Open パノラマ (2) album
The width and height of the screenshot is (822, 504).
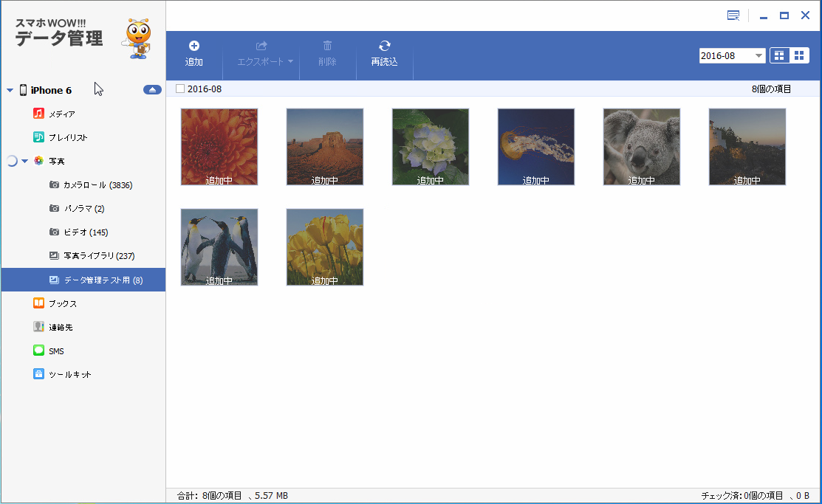[84, 209]
